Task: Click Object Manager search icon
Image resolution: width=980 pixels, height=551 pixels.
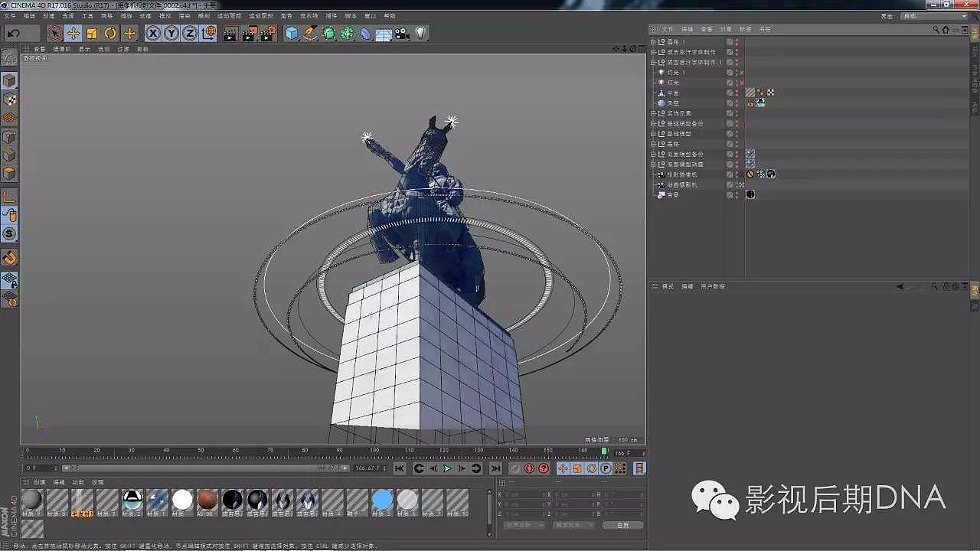Action: [936, 29]
